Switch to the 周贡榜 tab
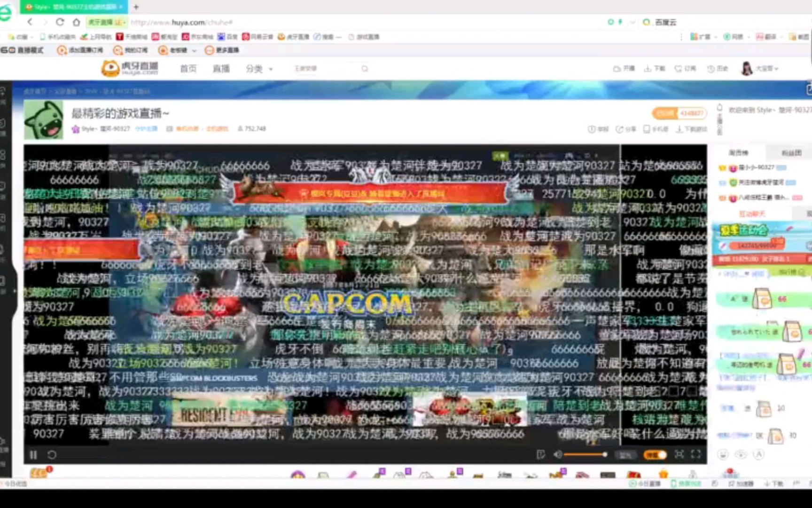This screenshot has height=508, width=812. point(738,153)
